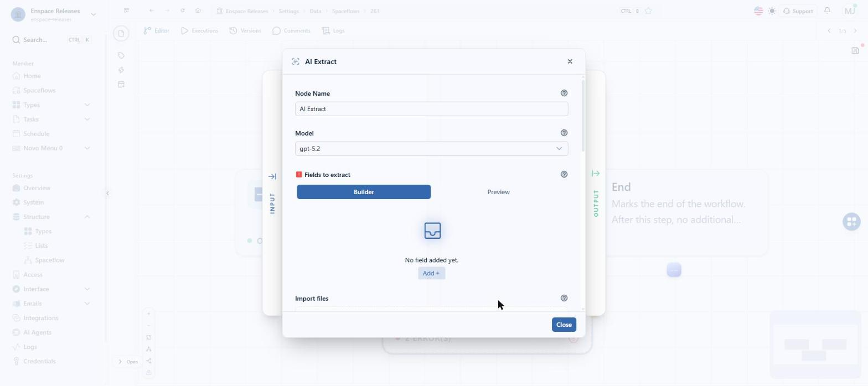868x386 pixels.
Task: Open Credentials in sidebar
Action: [x=39, y=362]
